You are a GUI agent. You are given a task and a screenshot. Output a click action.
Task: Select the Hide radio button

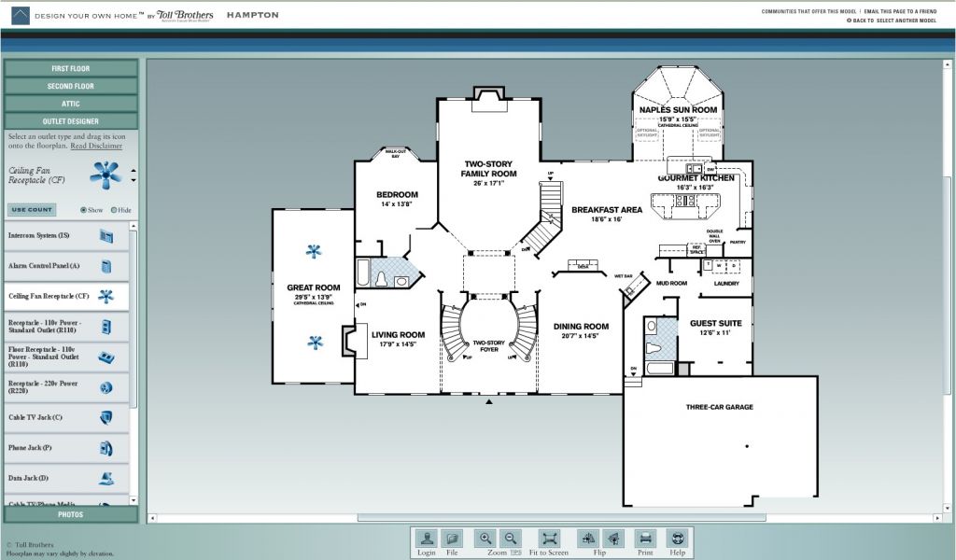pos(115,210)
